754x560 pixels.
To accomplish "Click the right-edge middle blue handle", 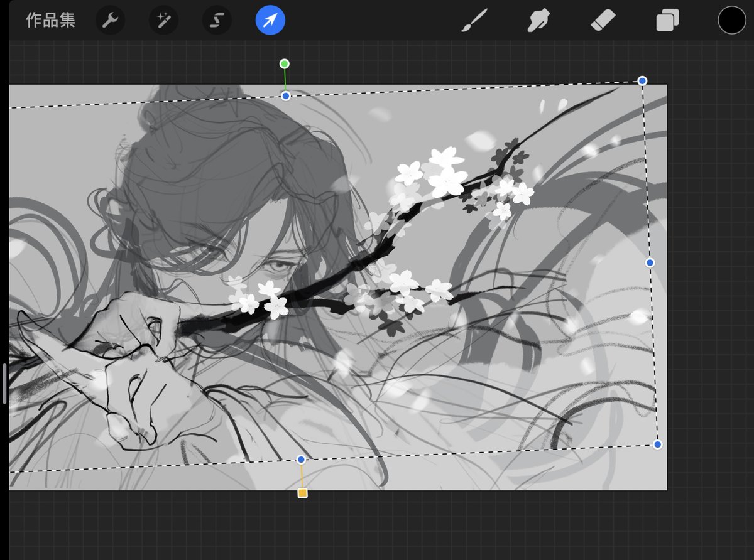I will [650, 262].
